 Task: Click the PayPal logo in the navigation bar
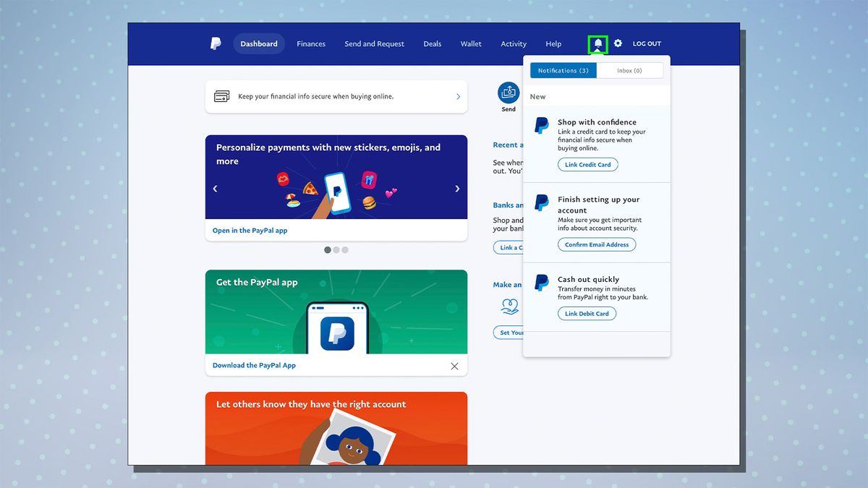click(215, 43)
